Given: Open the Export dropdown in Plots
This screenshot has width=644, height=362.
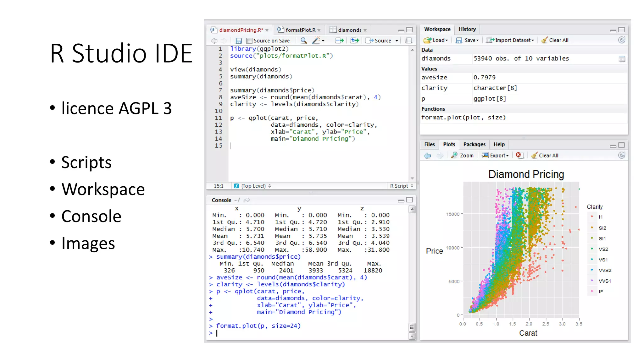Looking at the screenshot, I should click(507, 156).
